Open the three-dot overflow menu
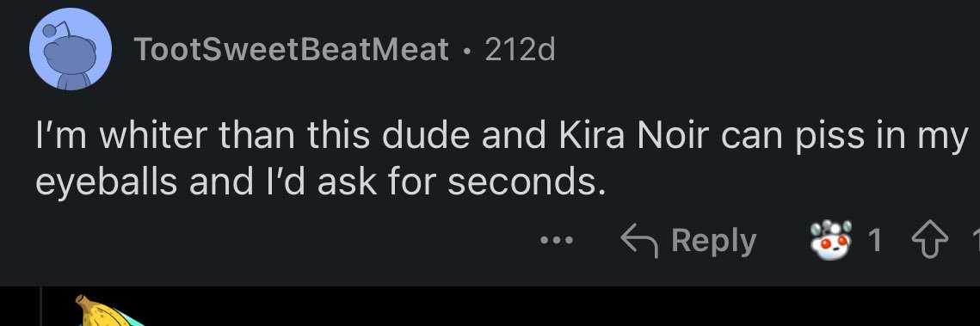 tap(556, 240)
